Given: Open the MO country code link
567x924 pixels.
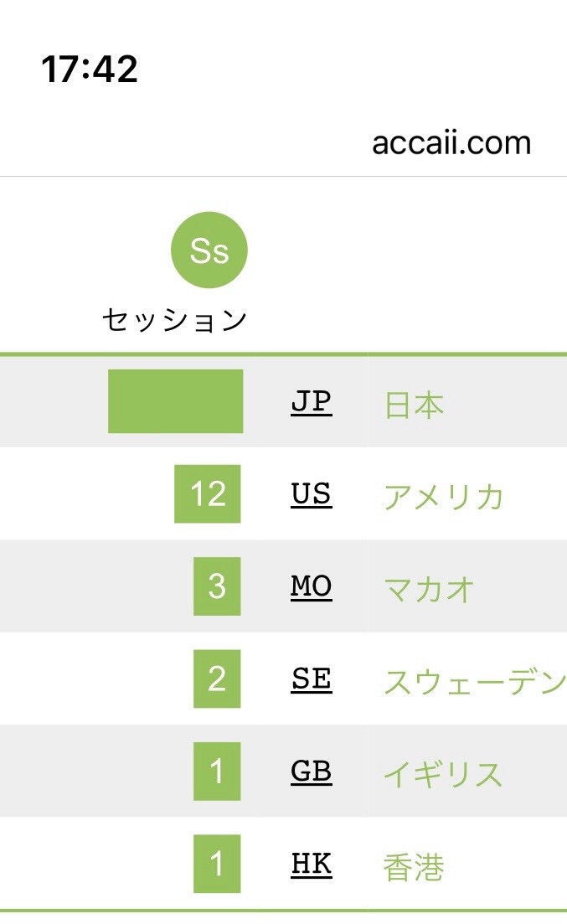Looking at the screenshot, I should tap(312, 586).
